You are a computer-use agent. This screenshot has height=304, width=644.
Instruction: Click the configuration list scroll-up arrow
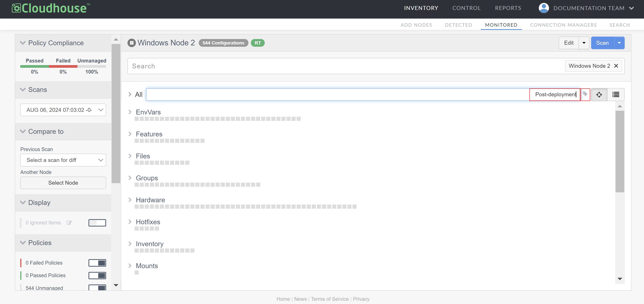(619, 106)
